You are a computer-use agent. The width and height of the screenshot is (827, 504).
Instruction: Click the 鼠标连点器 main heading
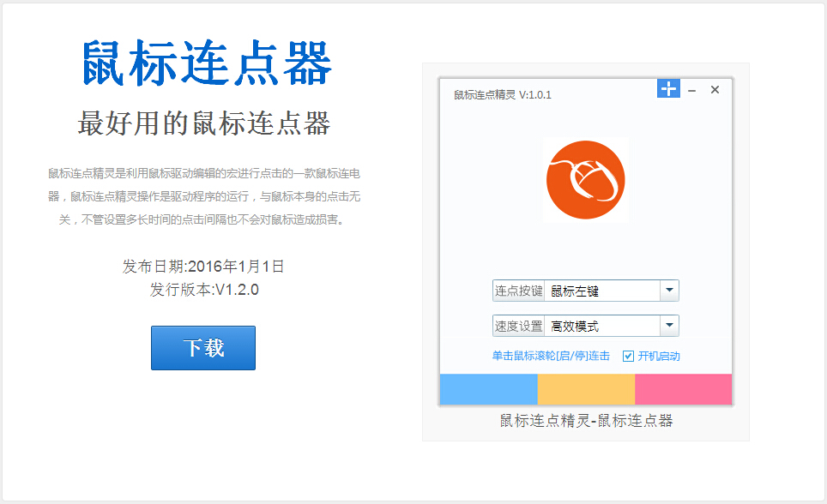coord(207,64)
